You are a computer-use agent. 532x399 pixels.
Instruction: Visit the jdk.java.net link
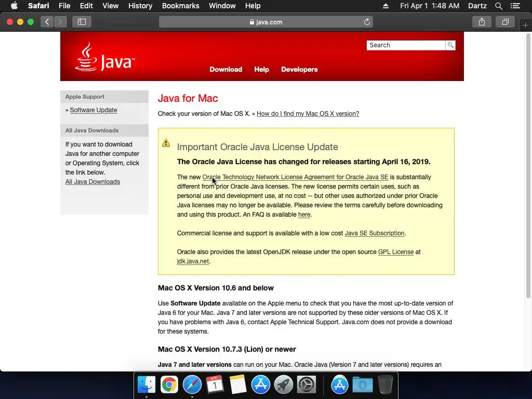point(193,261)
